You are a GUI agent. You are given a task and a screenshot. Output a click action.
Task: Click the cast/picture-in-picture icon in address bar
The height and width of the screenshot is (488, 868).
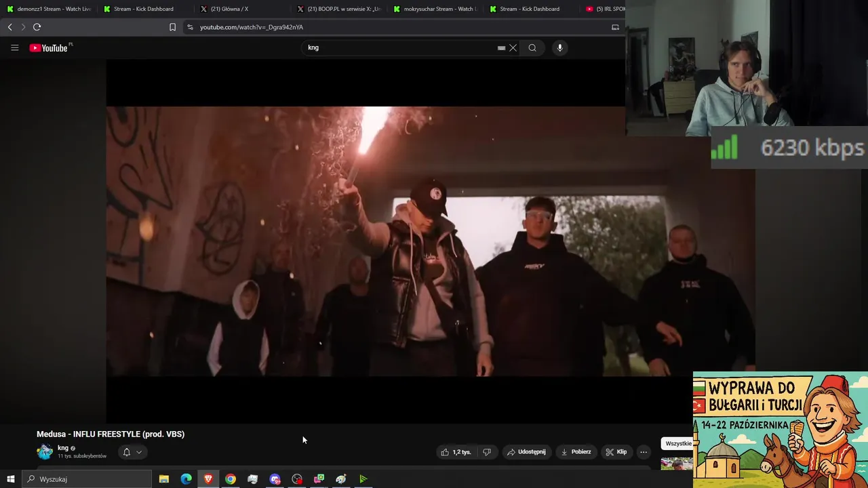point(615,27)
